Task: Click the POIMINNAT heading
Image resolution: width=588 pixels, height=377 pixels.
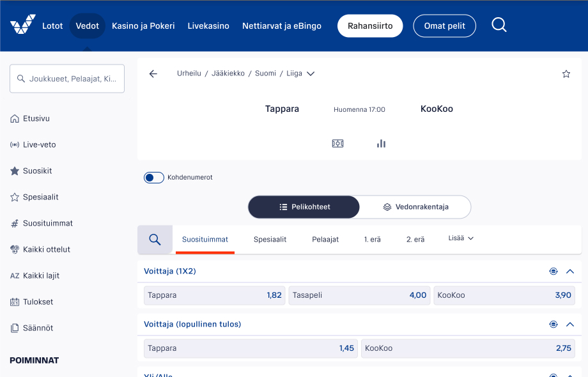Action: click(34, 360)
